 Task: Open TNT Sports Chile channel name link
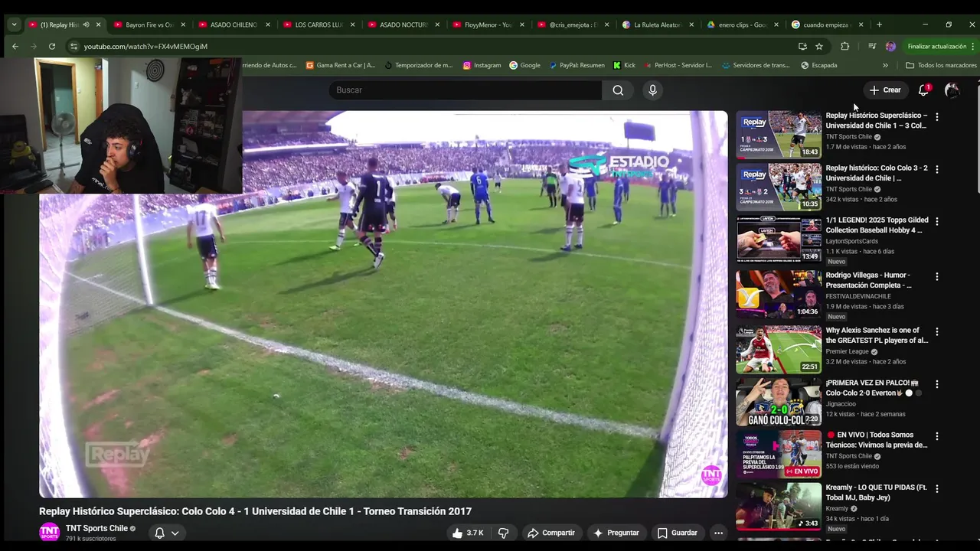(x=96, y=528)
